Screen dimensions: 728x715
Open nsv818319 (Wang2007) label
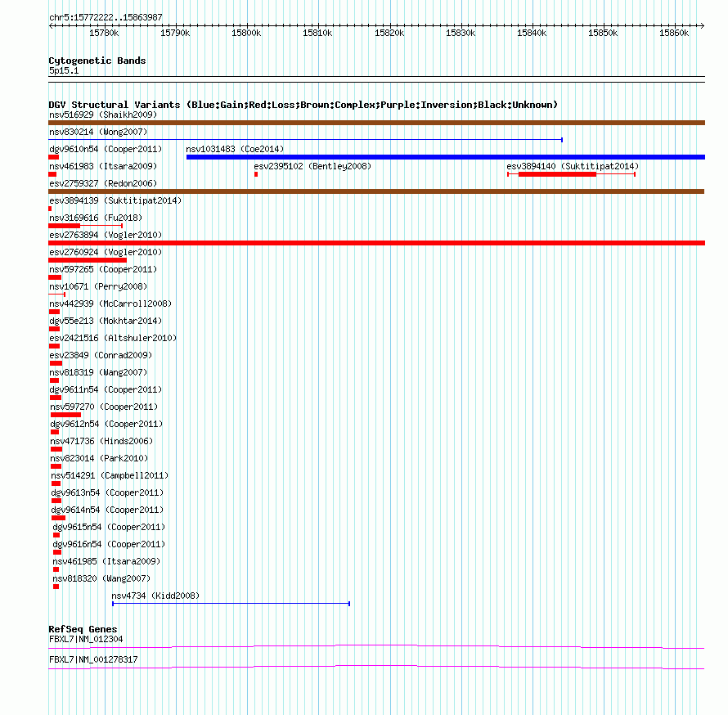pyautogui.click(x=98, y=372)
